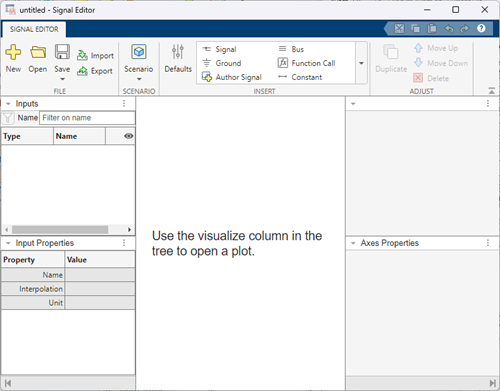Insert a Bus
The image size is (500, 391).
[291, 49]
